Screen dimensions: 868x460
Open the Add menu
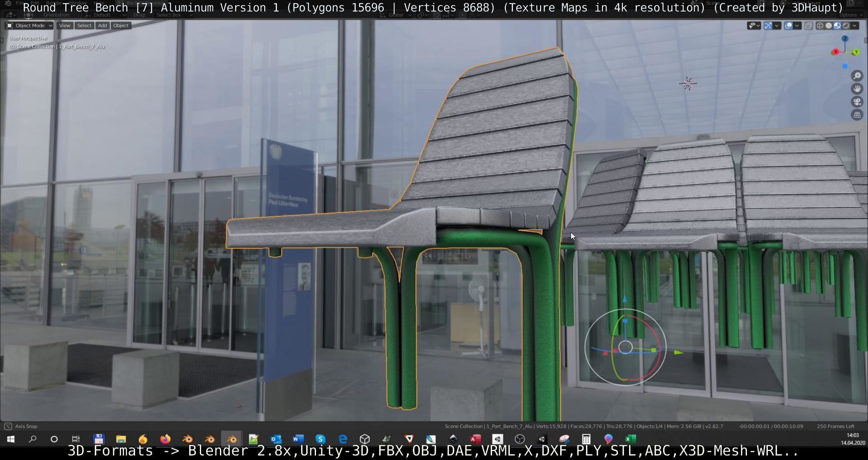click(102, 25)
